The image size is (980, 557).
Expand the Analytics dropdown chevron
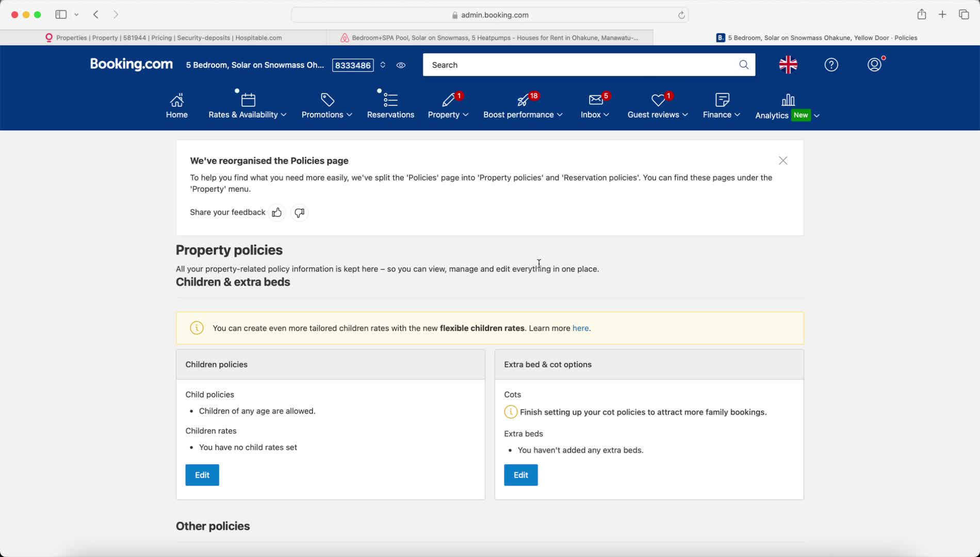pos(816,116)
